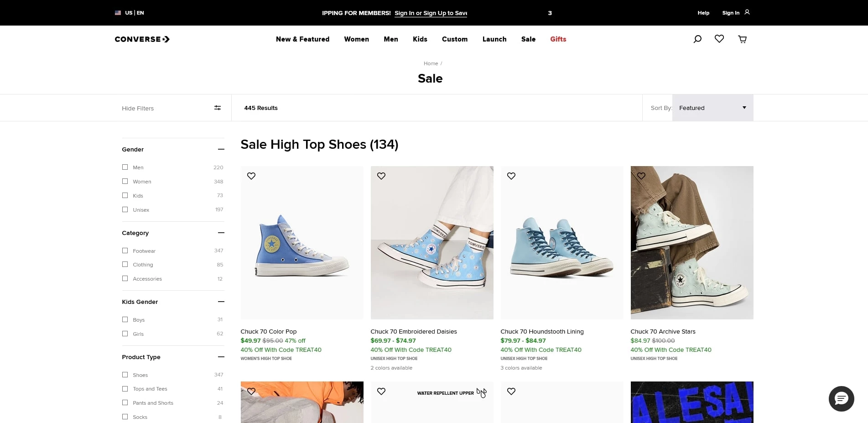Open the shopping cart icon

[742, 39]
